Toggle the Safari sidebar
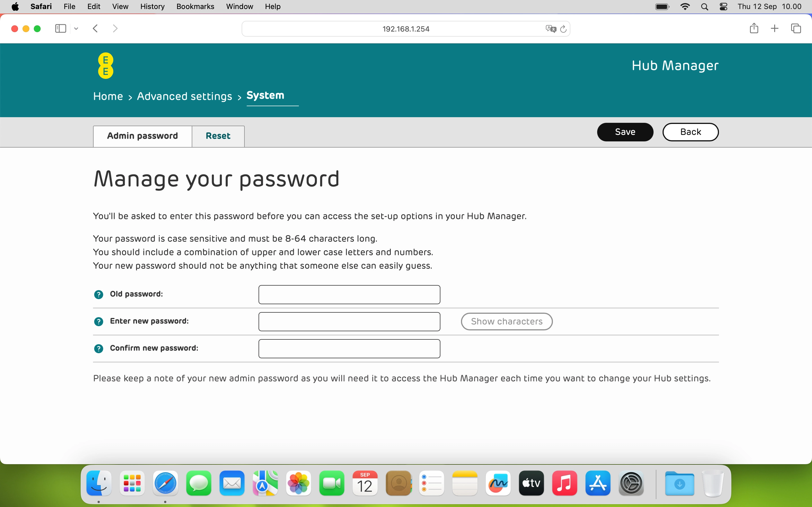Screen dimensions: 812x507 60,28
